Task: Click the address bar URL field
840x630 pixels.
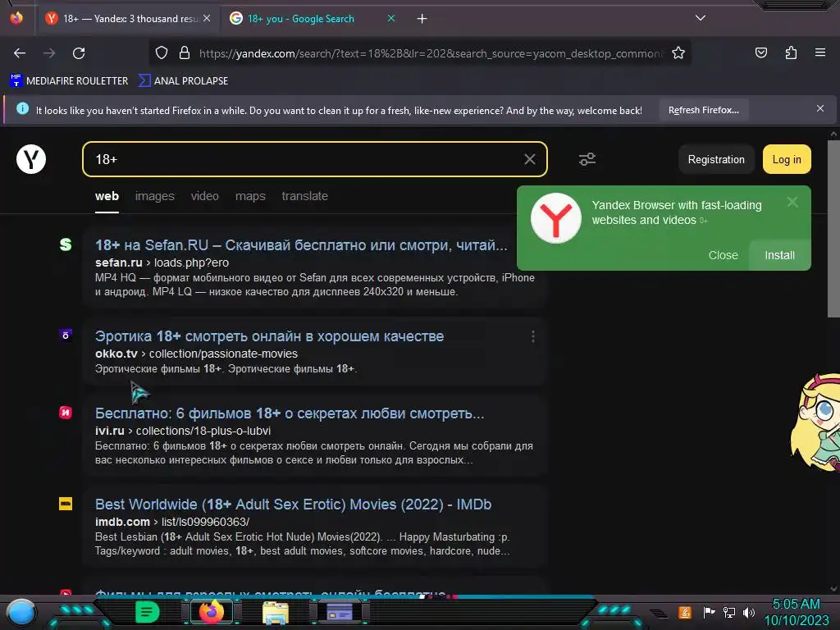Action: pos(431,53)
